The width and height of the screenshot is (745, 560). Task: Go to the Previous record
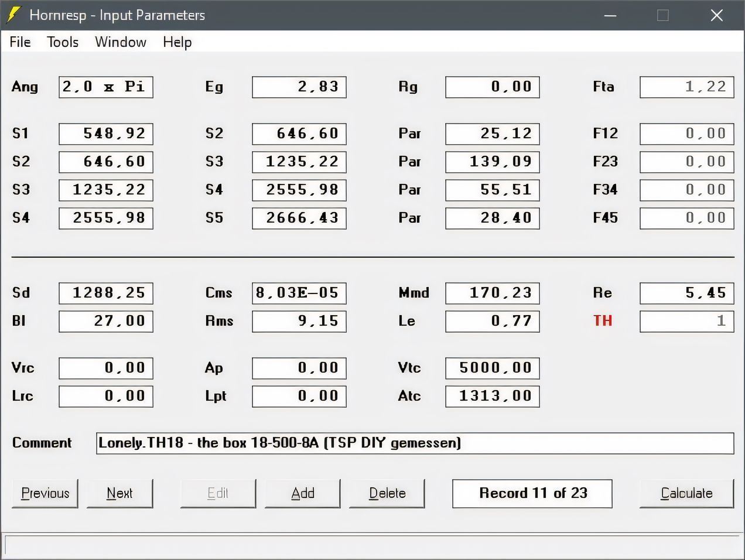pyautogui.click(x=45, y=493)
